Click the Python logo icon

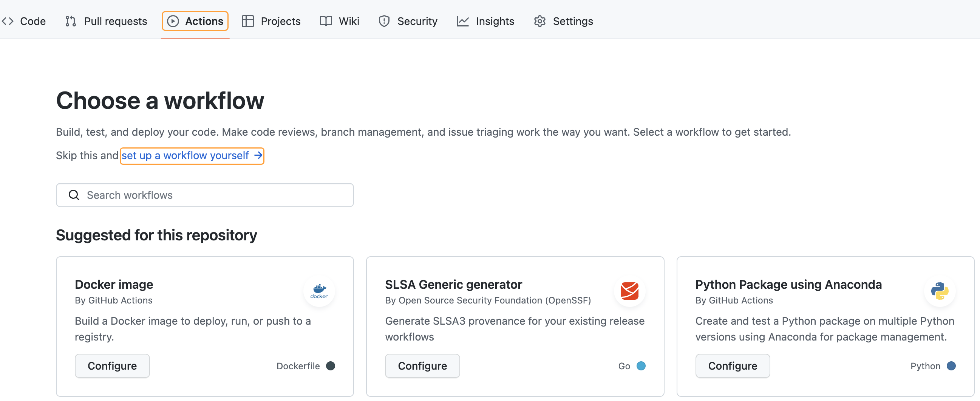939,291
